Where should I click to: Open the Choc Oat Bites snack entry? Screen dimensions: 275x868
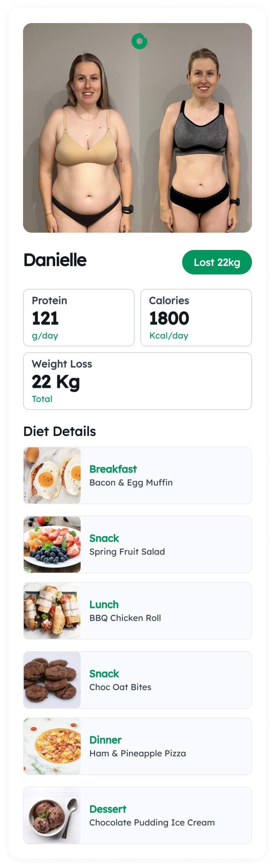click(137, 680)
